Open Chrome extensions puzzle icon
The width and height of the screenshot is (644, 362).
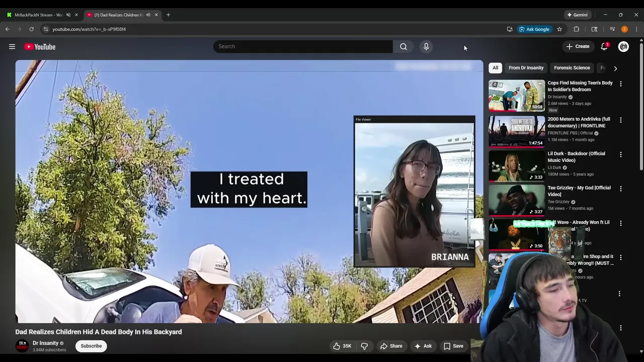pos(577,29)
